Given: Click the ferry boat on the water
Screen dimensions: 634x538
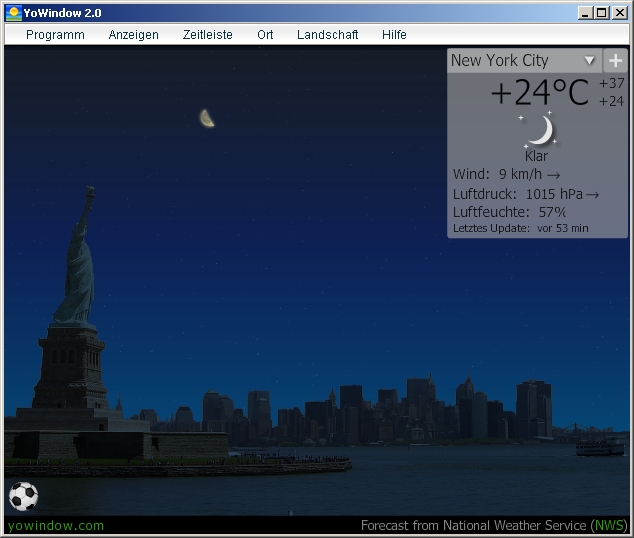Looking at the screenshot, I should 600,448.
